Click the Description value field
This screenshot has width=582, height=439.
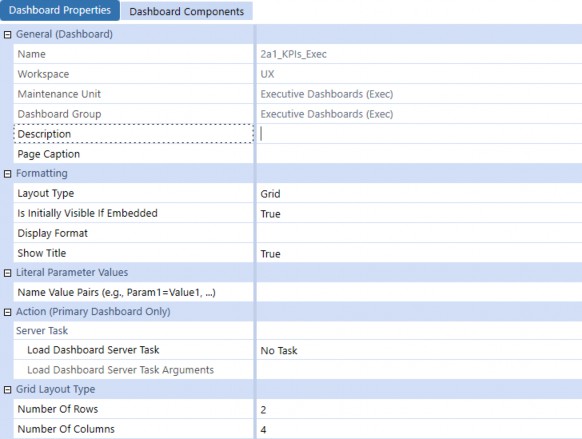(419, 134)
